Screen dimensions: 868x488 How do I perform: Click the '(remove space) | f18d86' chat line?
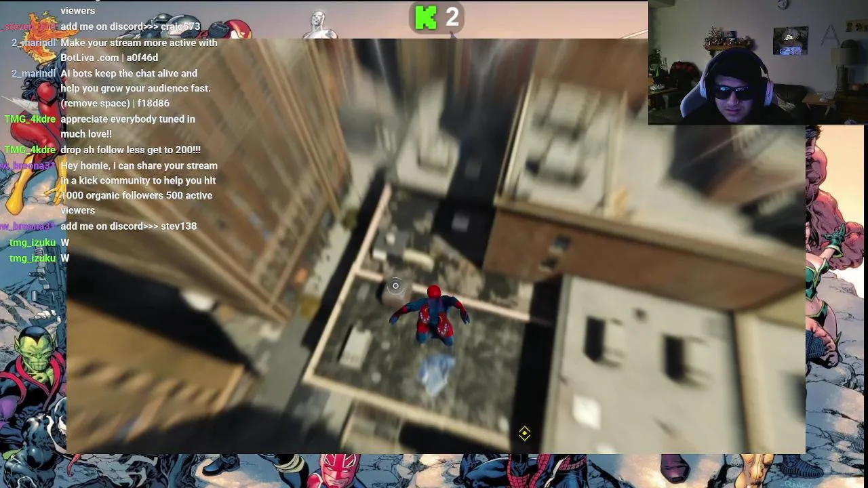pyautogui.click(x=115, y=103)
